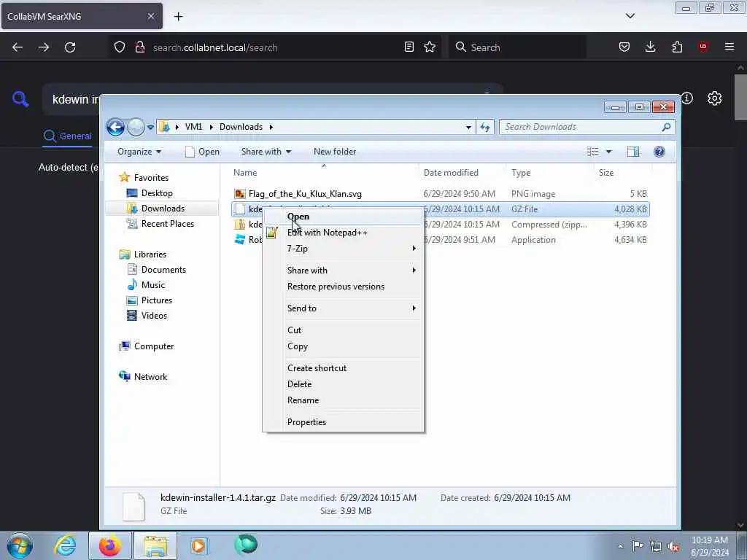Image resolution: width=747 pixels, height=560 pixels.
Task: Toggle reader view icon in Firefox
Action: click(409, 47)
